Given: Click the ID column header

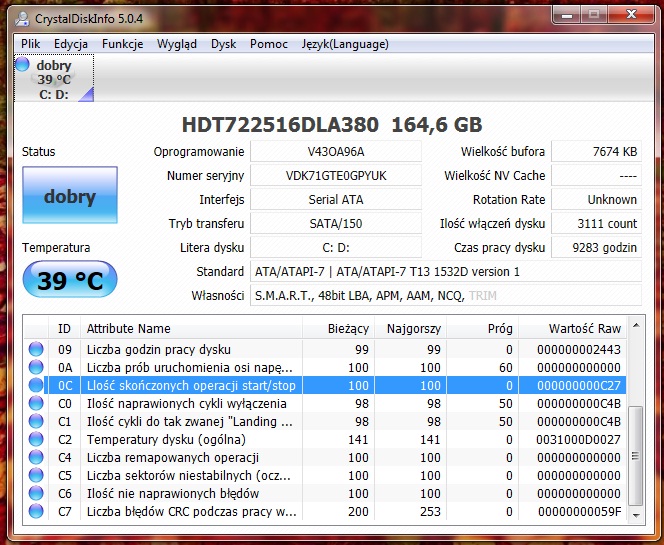Looking at the screenshot, I should [x=64, y=329].
